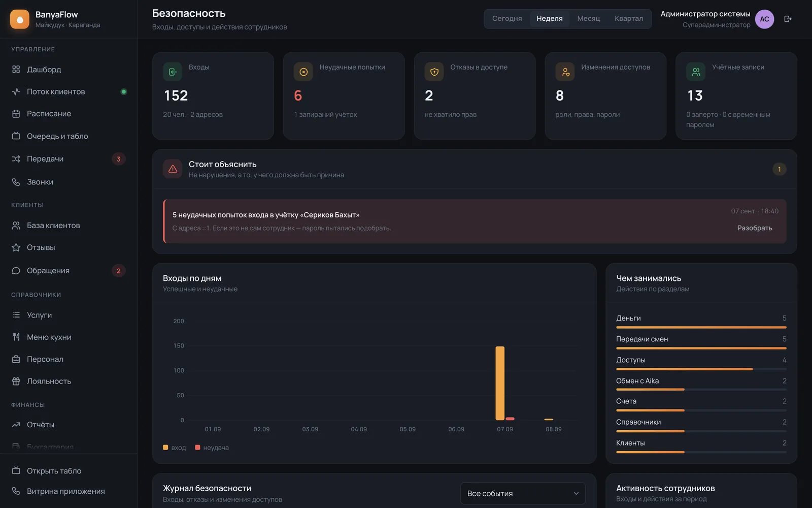Click Разобрать on the failed login alert
812x508 pixels.
coord(755,228)
